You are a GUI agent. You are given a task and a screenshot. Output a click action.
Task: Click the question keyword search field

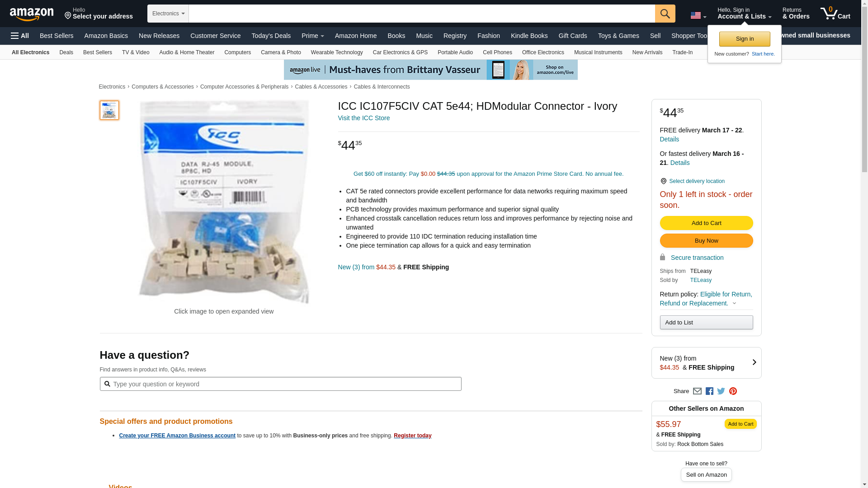(280, 384)
